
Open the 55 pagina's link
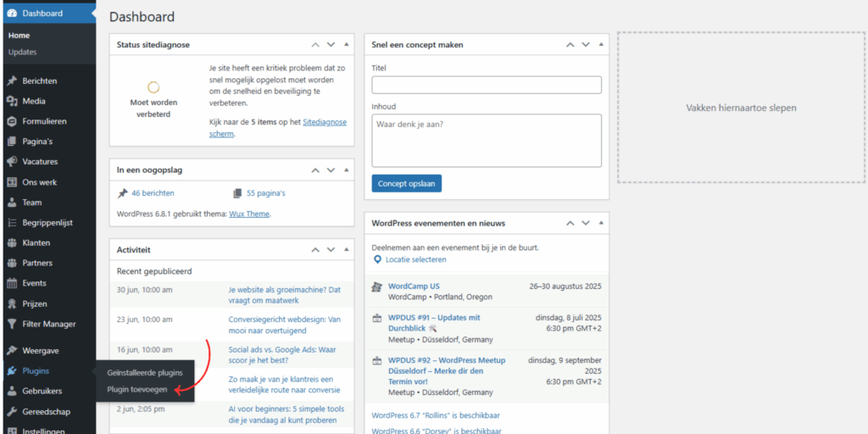[x=265, y=193]
